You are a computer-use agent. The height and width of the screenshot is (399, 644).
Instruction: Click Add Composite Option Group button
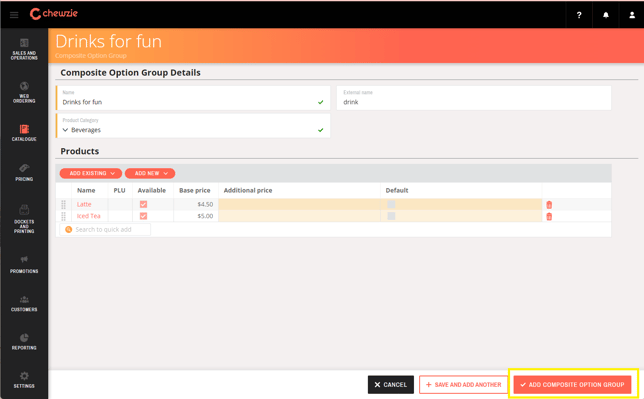pyautogui.click(x=572, y=385)
